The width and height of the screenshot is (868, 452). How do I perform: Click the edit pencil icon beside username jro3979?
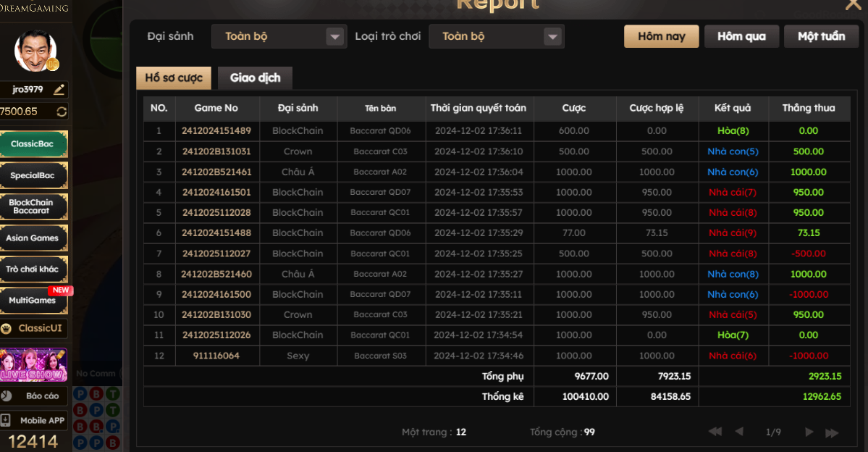click(59, 90)
